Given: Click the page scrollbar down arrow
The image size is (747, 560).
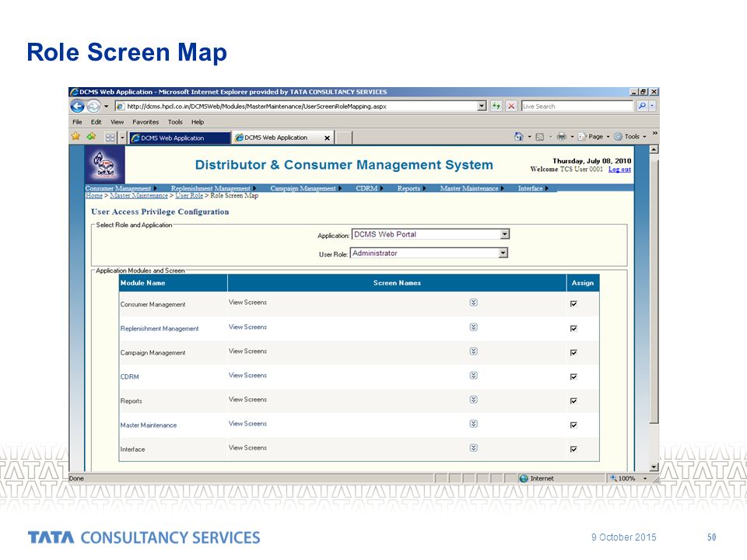Looking at the screenshot, I should 654,467.
